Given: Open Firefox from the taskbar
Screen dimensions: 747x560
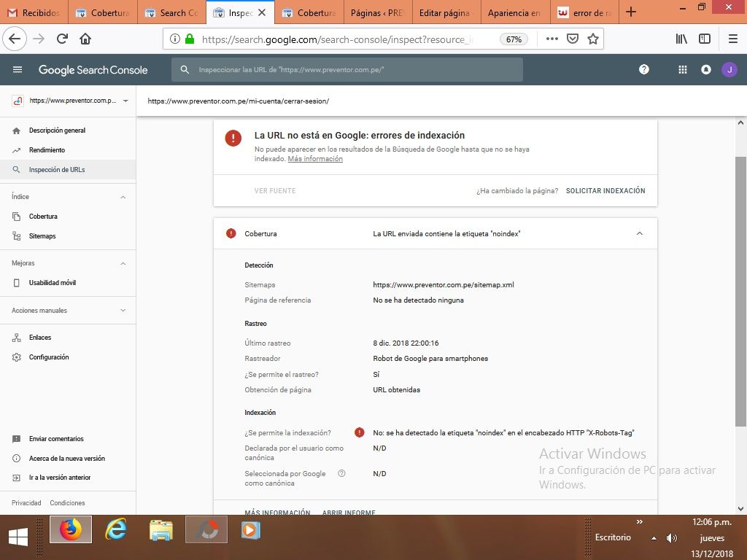Looking at the screenshot, I should 71,529.
